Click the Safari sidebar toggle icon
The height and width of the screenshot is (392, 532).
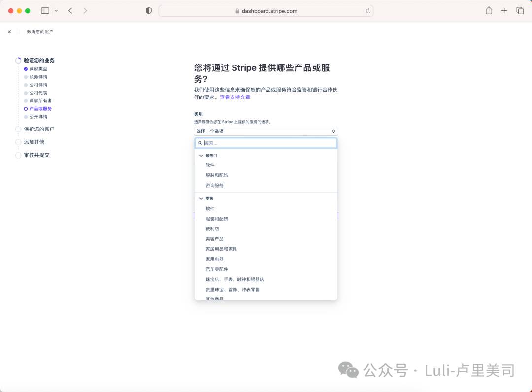pyautogui.click(x=45, y=11)
